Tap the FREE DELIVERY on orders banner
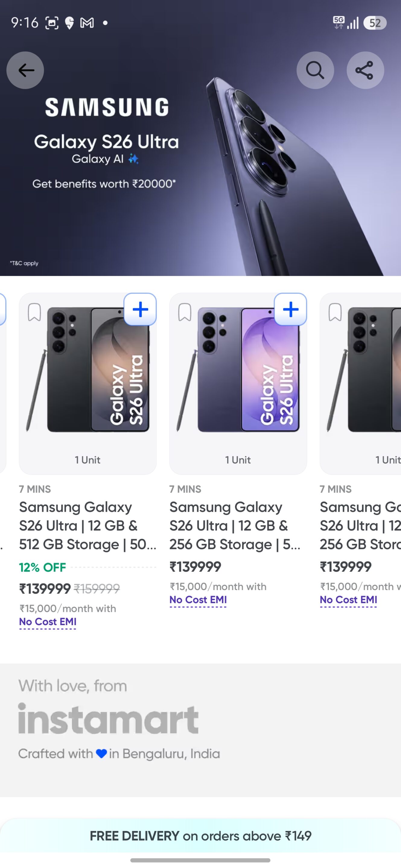401x868 pixels. point(200,836)
